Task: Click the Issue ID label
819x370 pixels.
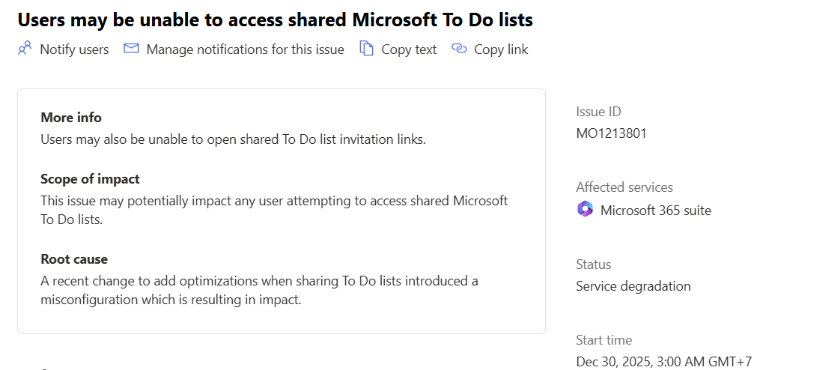Action: 599,111
